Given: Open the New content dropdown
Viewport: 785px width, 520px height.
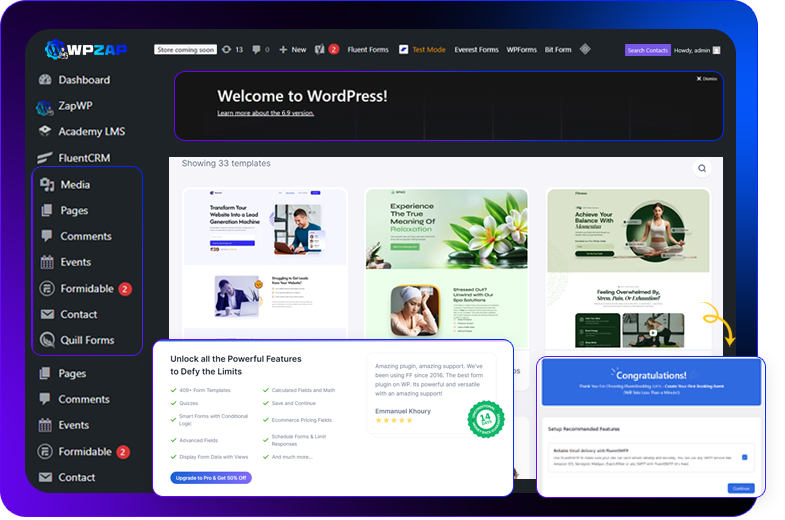Looking at the screenshot, I should click(292, 49).
